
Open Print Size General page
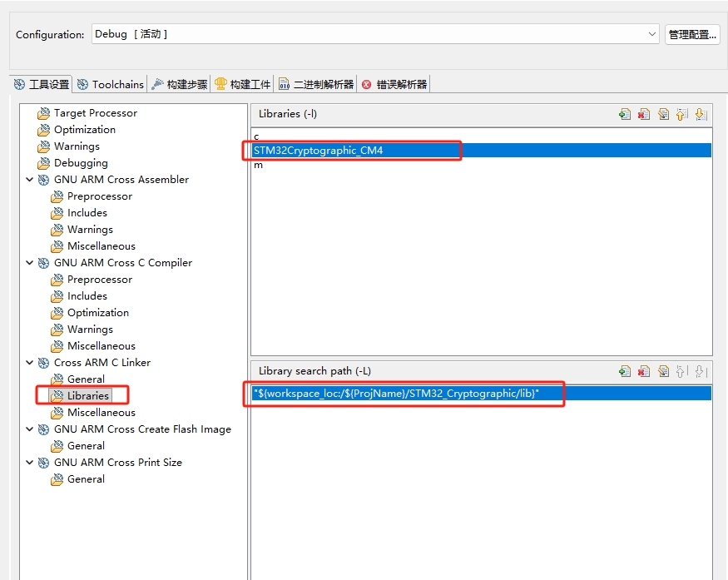click(x=86, y=479)
